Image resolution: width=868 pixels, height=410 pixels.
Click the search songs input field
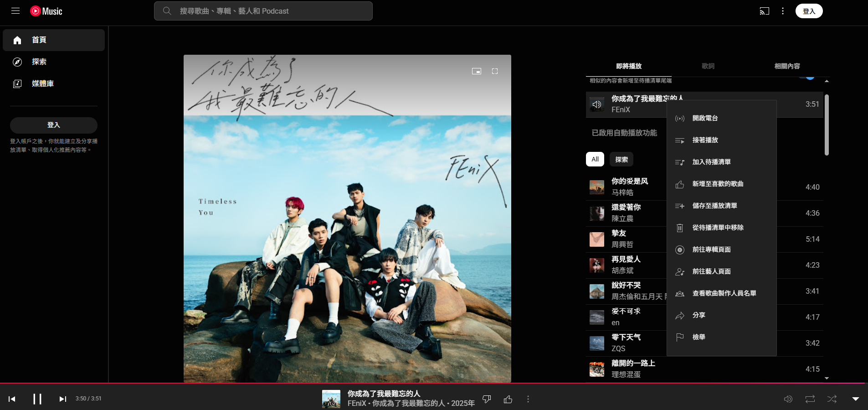pyautogui.click(x=263, y=11)
